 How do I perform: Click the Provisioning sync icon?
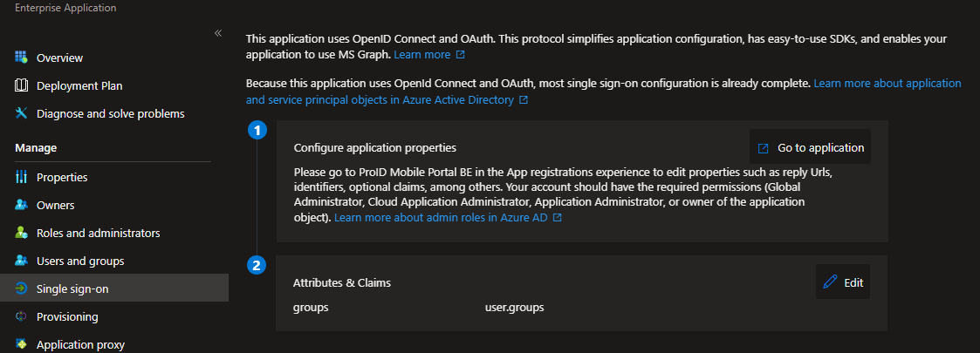click(x=21, y=316)
